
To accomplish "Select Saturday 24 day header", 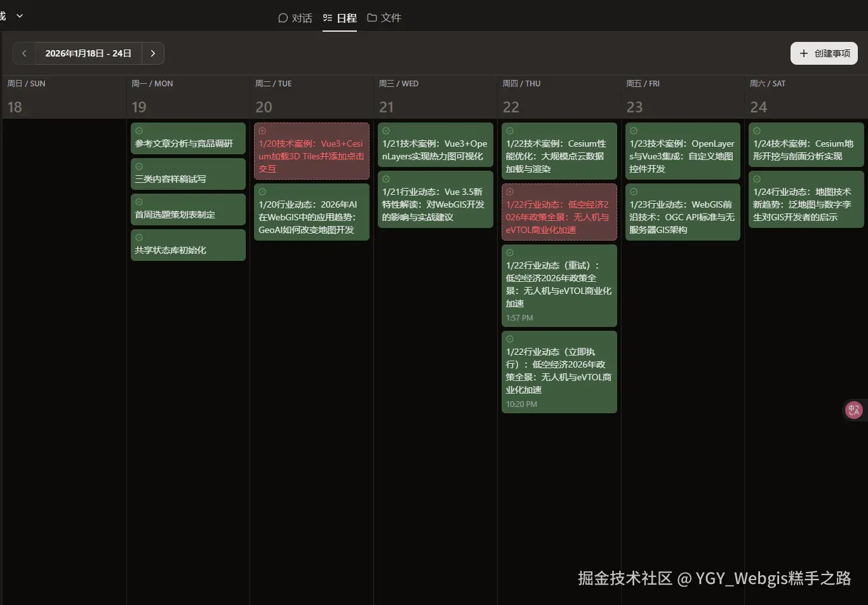I will coord(806,97).
